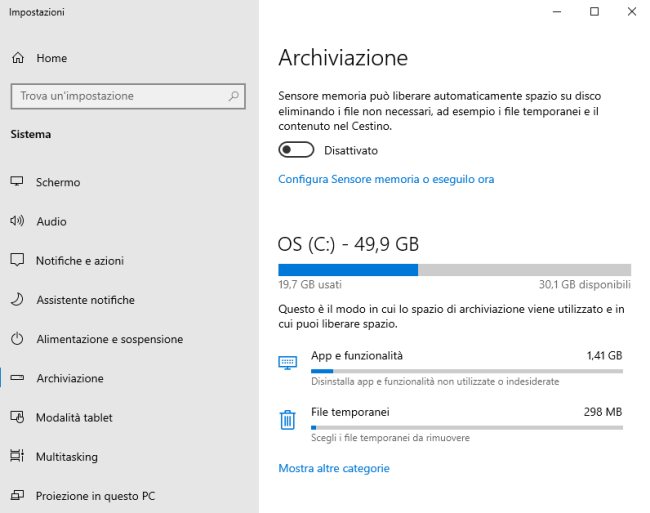Open Assistente notifiche section
Viewport: 650px width, 513px height.
[x=85, y=300]
